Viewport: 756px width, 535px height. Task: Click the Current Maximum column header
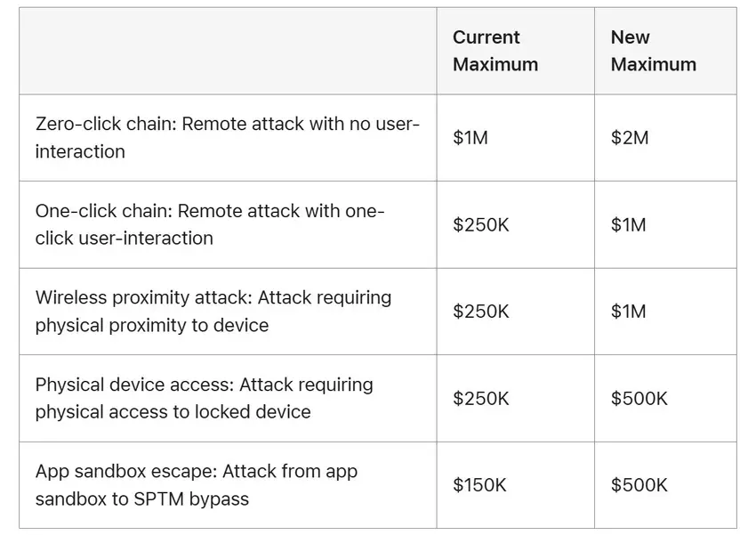click(495, 51)
